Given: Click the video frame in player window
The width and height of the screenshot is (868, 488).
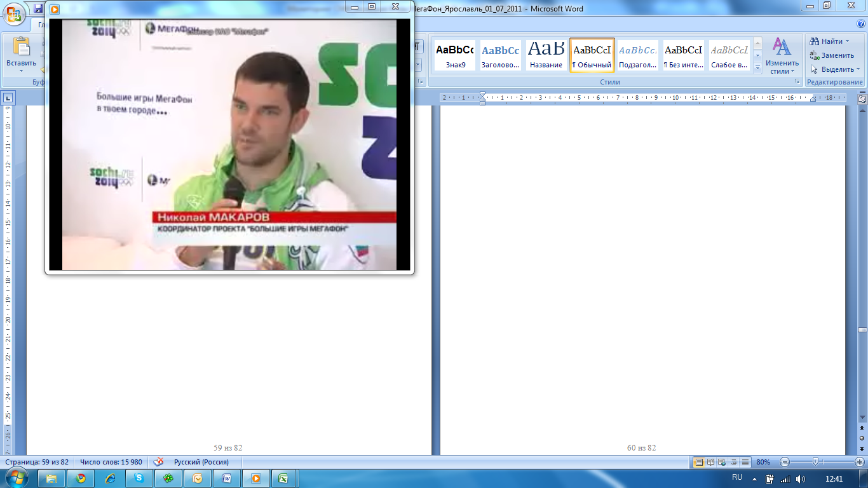Looking at the screenshot, I should coord(229,144).
